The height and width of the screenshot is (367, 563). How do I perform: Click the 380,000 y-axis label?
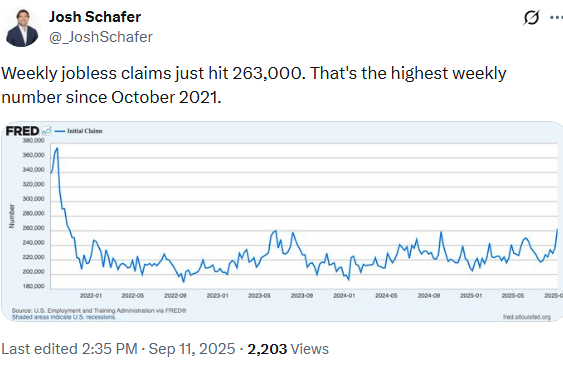coord(33,140)
